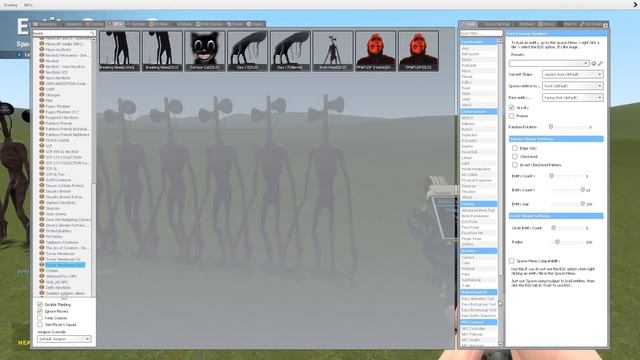Screen dimensions: 640x360
Task: Enable the Keep Corpses checkbox
Action: pos(40,318)
